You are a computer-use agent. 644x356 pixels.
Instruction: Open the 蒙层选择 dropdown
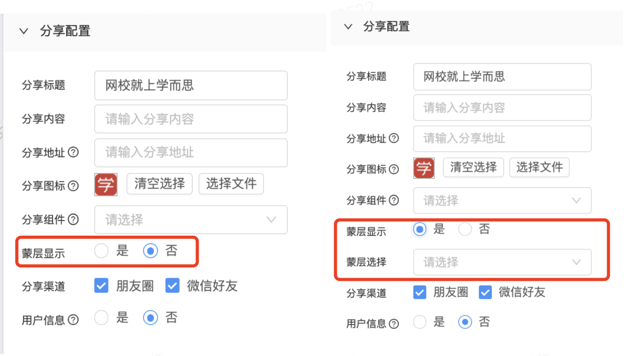click(x=502, y=262)
